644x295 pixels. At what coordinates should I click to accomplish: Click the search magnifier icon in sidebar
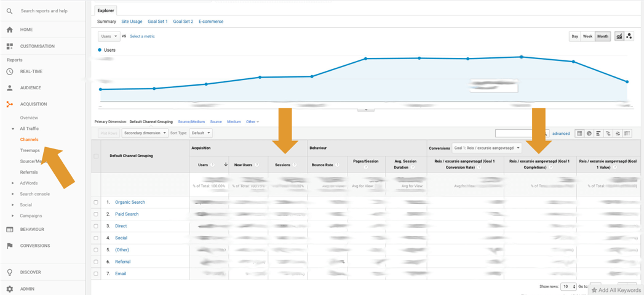(x=9, y=10)
